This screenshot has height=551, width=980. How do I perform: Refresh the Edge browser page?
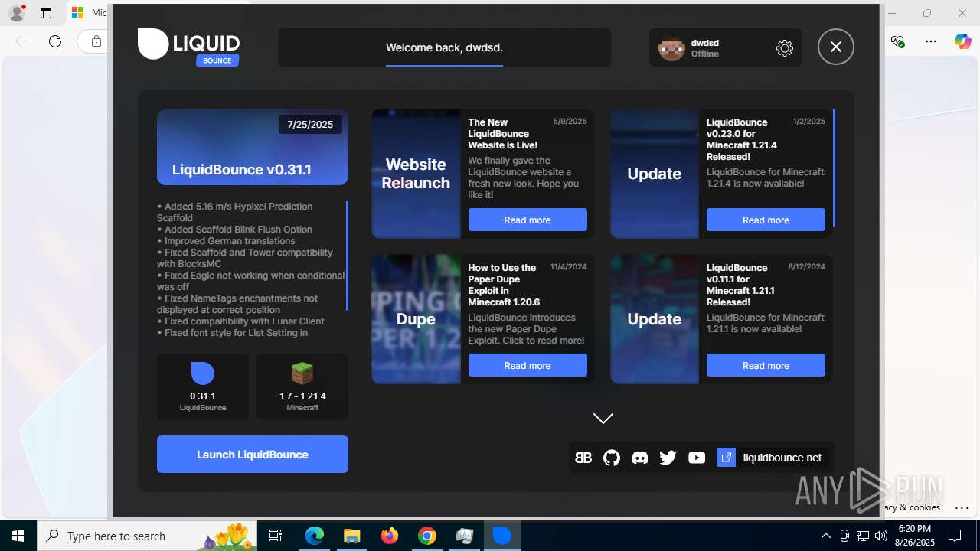pos(55,41)
